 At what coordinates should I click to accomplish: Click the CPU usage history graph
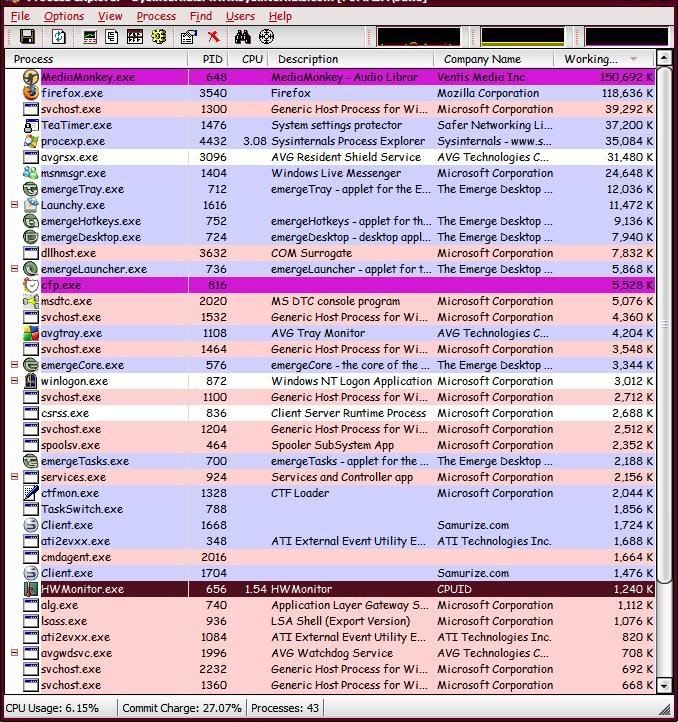coord(418,37)
